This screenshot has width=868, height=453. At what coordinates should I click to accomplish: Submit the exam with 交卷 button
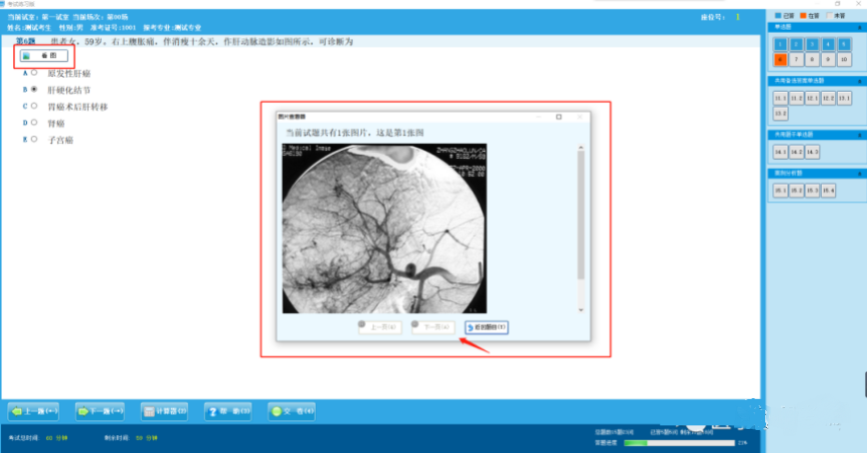click(x=293, y=410)
